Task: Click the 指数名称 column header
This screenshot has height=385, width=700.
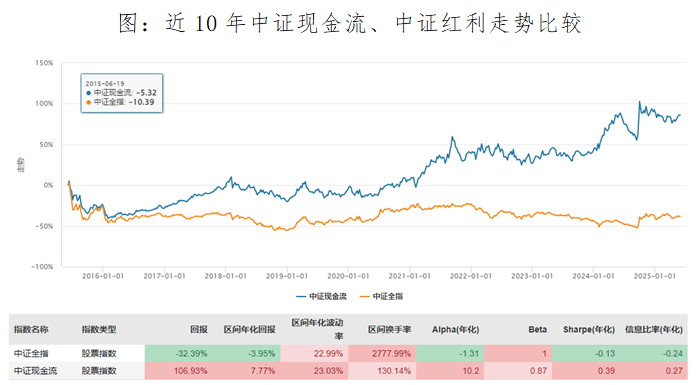Action: [31, 330]
